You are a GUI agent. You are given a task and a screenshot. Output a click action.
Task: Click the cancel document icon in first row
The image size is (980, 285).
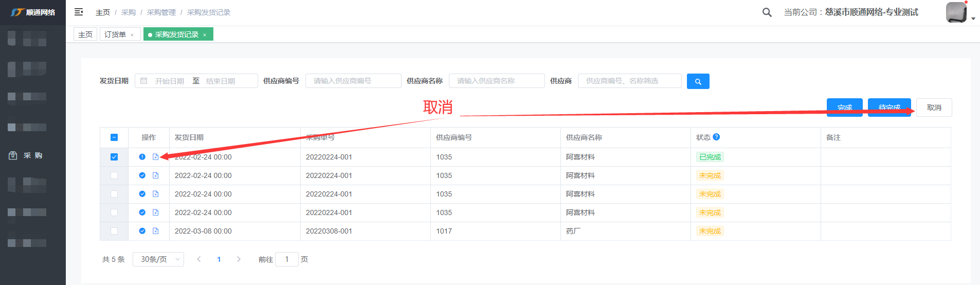coord(155,157)
